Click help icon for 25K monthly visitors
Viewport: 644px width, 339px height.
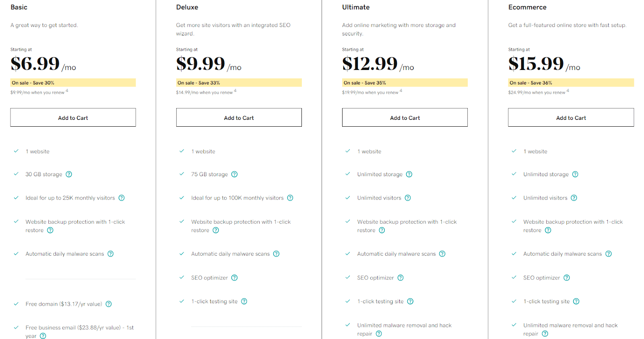click(122, 197)
